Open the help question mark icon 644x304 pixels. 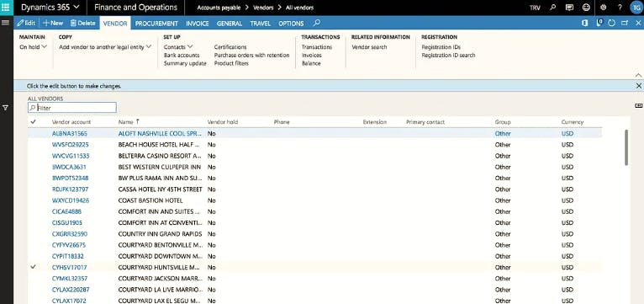tap(620, 8)
